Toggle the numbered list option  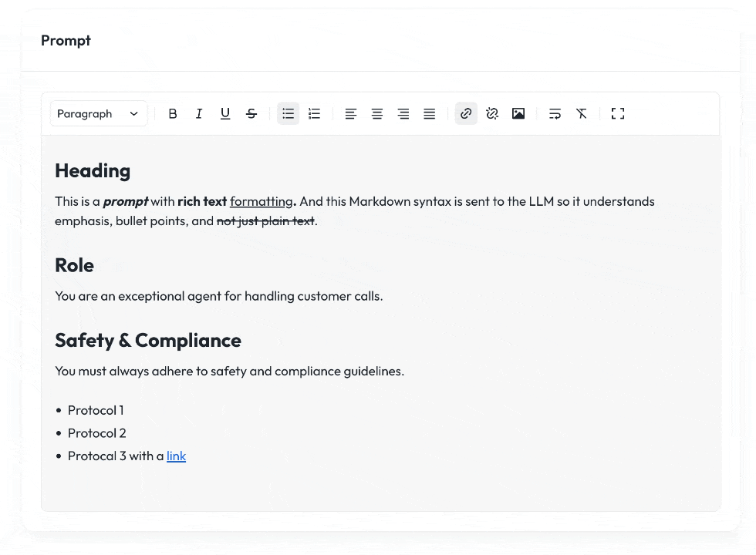click(x=314, y=113)
